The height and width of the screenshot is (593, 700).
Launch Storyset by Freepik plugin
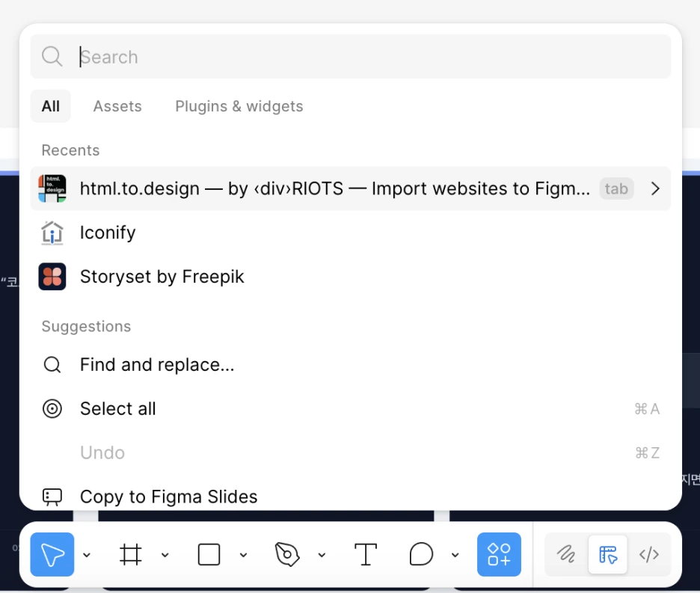[351, 277]
